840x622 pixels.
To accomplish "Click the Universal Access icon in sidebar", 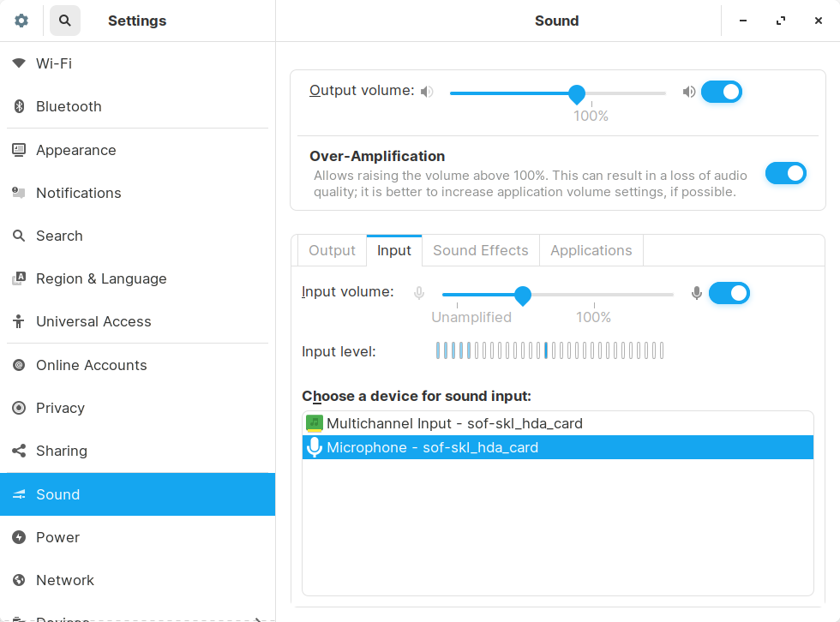I will [19, 321].
